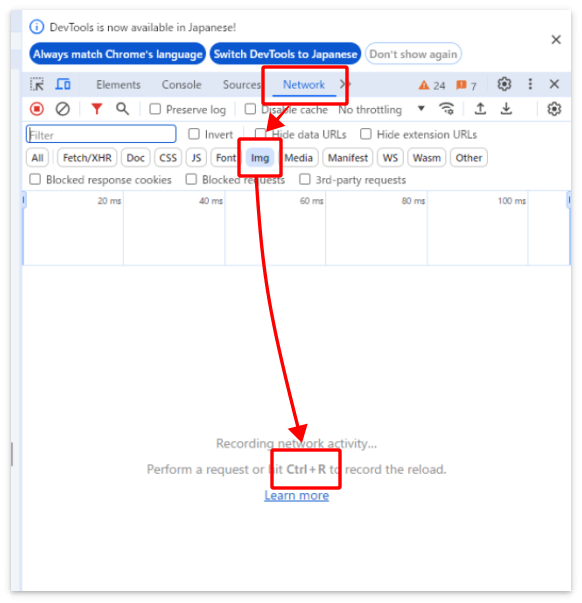Open the Learn more link
The height and width of the screenshot is (603, 582).
coord(297,495)
